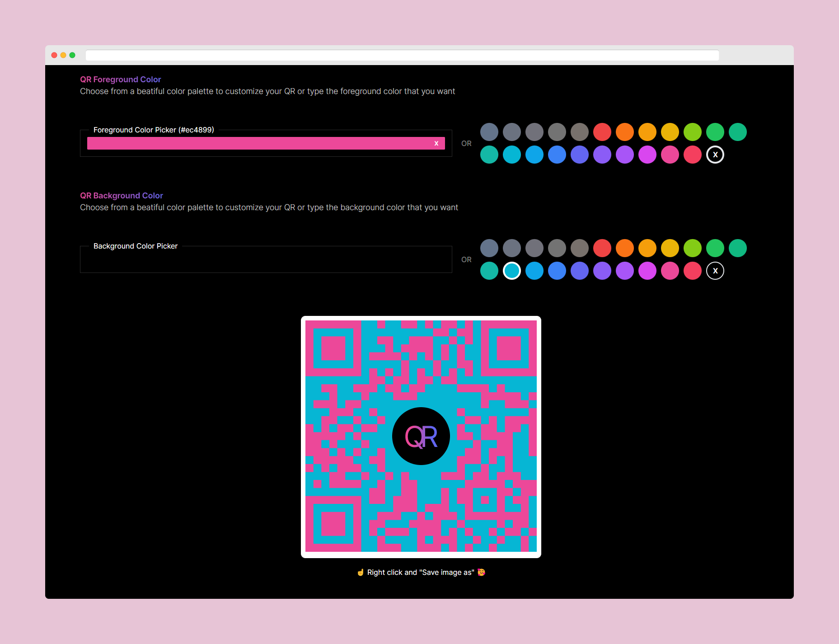Pick rose swatch in background palette
The image size is (839, 644).
tap(693, 271)
